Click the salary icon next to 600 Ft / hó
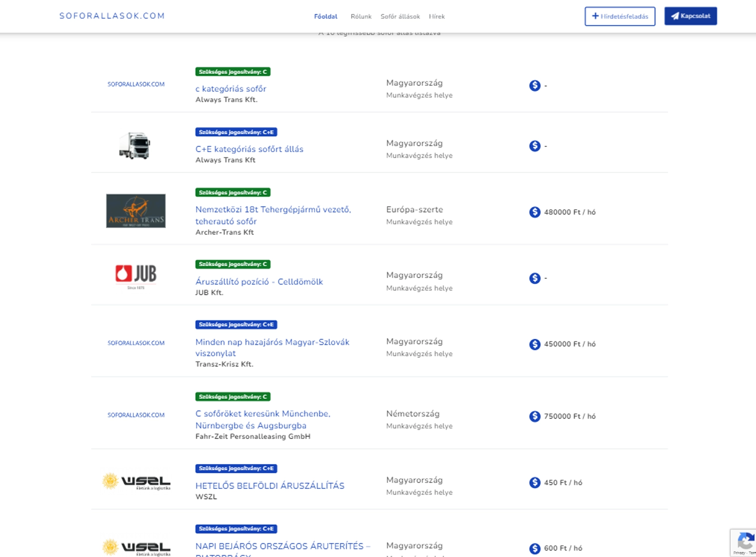The height and width of the screenshot is (557, 756). (535, 549)
